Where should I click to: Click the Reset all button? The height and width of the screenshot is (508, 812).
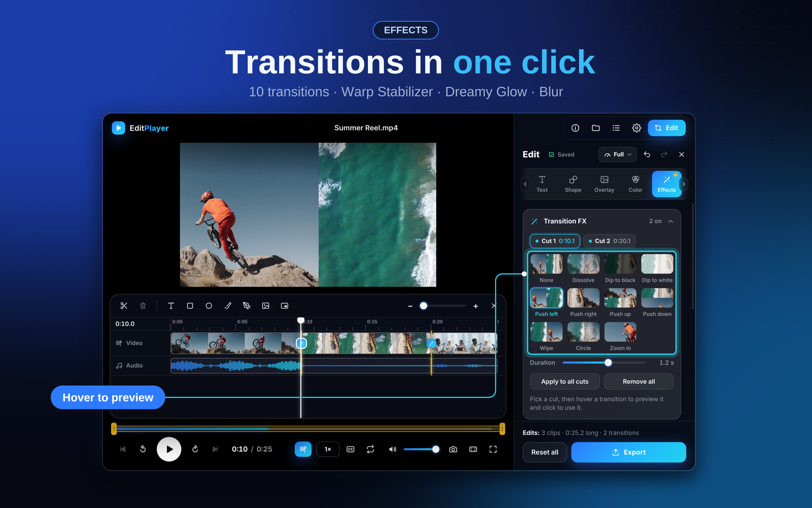[x=545, y=452]
